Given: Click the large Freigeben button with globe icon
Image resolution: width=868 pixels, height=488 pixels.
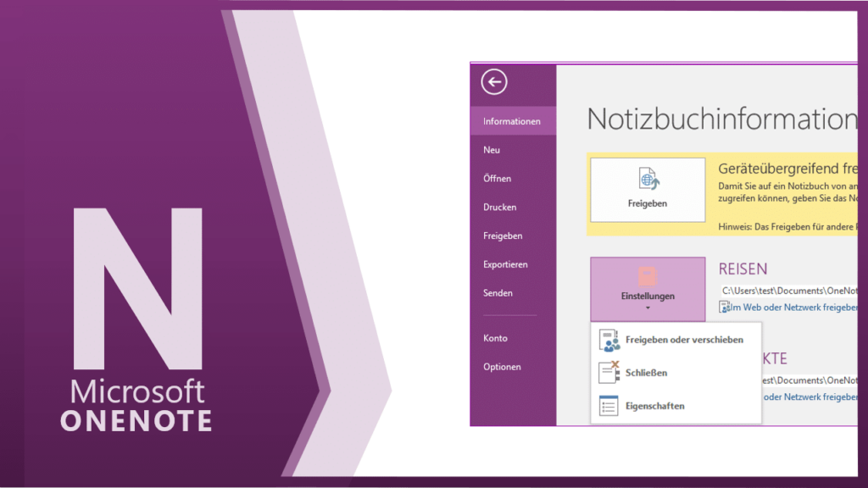Looking at the screenshot, I should click(x=648, y=190).
